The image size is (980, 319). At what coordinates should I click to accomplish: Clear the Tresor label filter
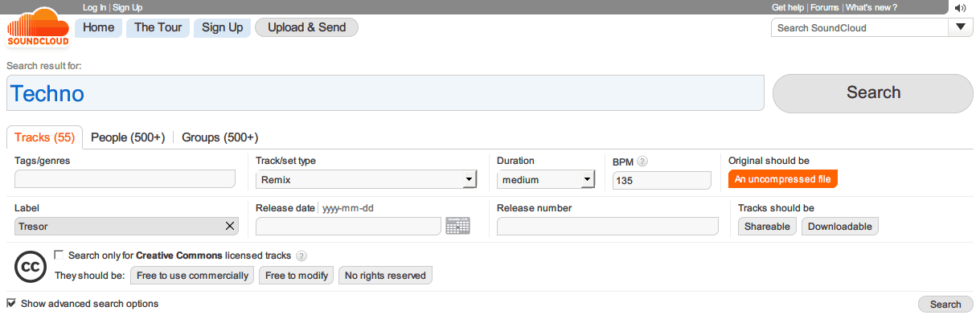[x=230, y=227]
